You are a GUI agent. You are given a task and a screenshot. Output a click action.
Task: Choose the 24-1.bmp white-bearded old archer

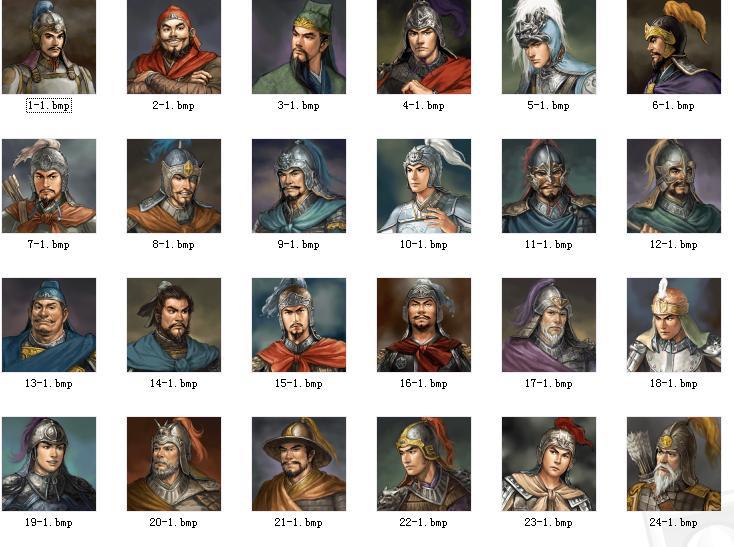[x=674, y=464]
